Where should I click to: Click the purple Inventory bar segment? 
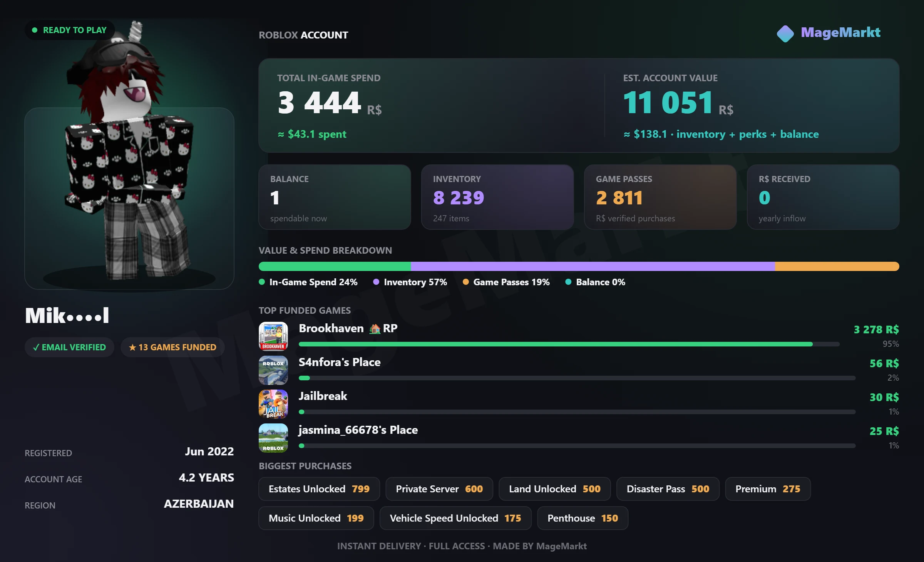pos(593,266)
